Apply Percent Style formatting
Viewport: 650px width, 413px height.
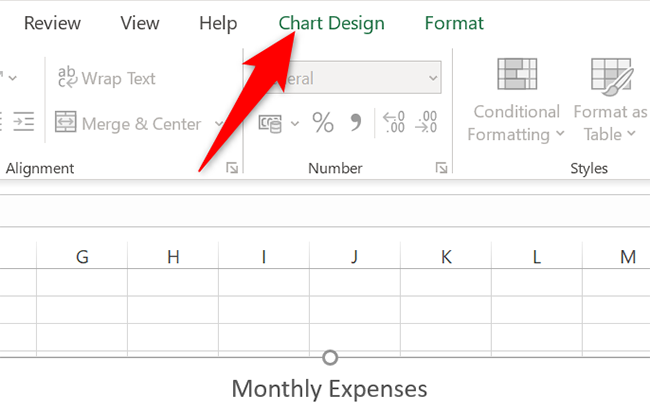(x=323, y=123)
